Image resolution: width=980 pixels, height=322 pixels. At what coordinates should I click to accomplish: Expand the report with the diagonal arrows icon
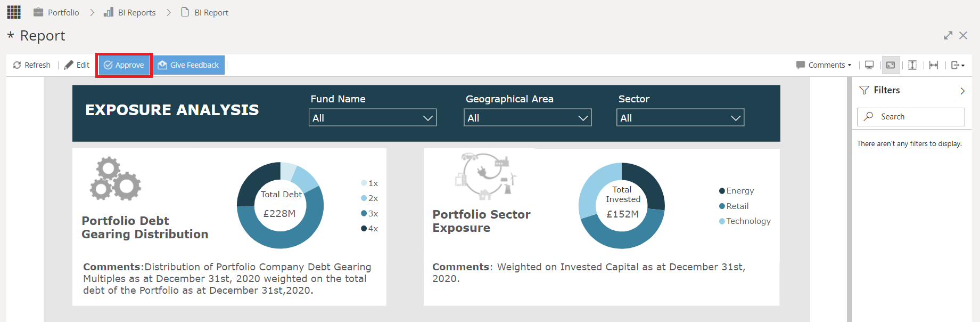948,35
